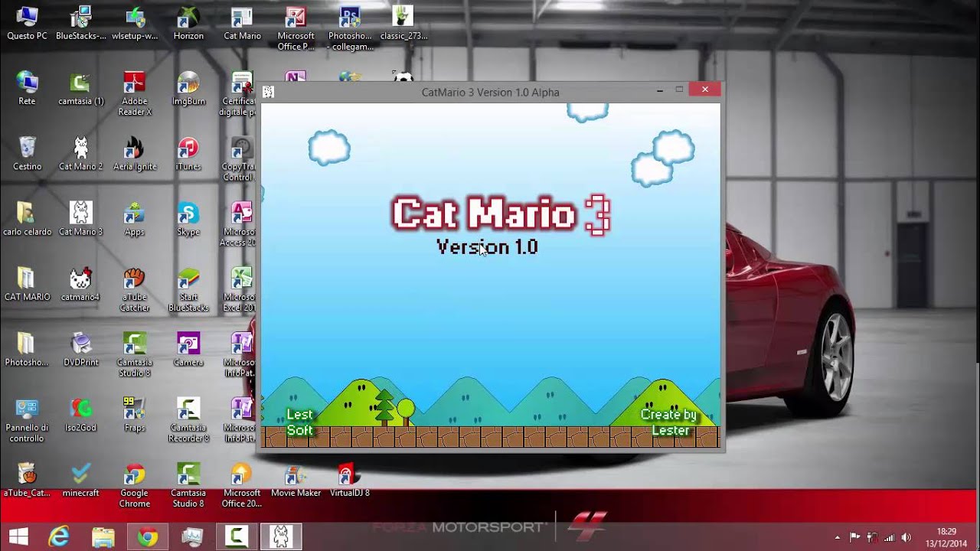This screenshot has height=551, width=980.
Task: Open the Cestino recycle bin icon
Action: coord(27,153)
